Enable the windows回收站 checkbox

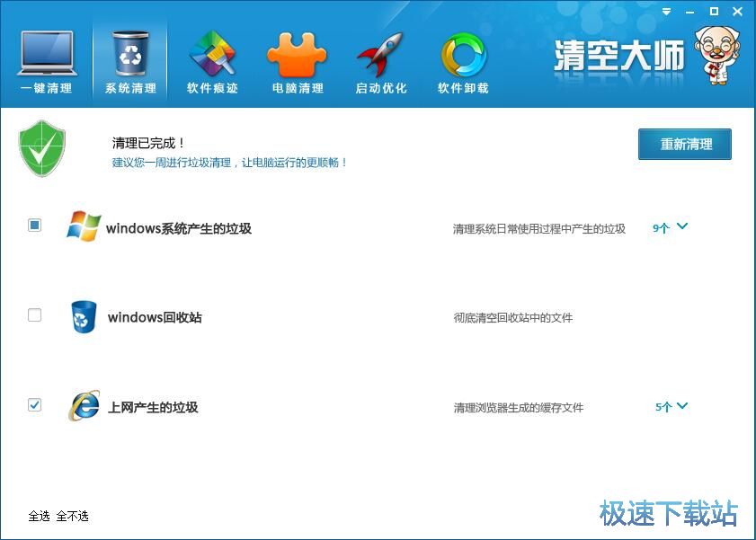(34, 315)
